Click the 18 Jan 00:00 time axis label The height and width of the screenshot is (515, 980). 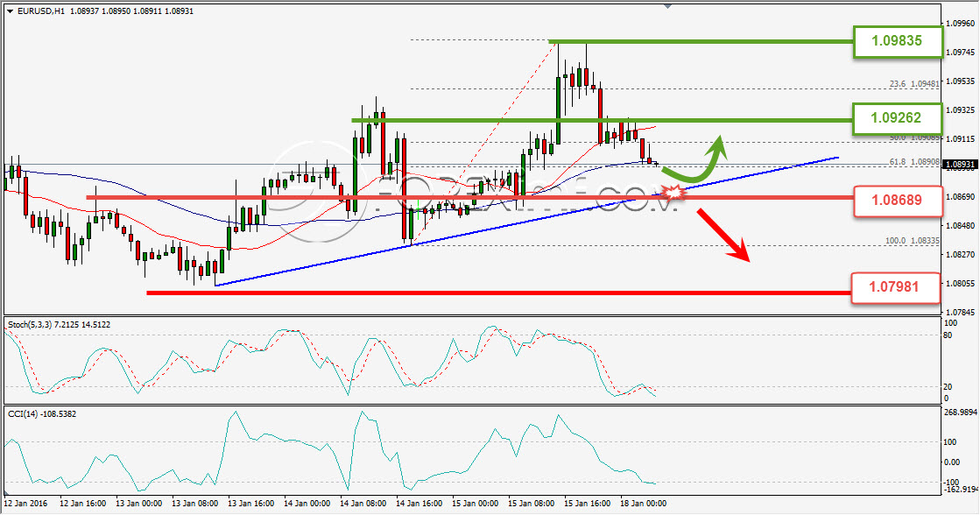click(x=643, y=503)
